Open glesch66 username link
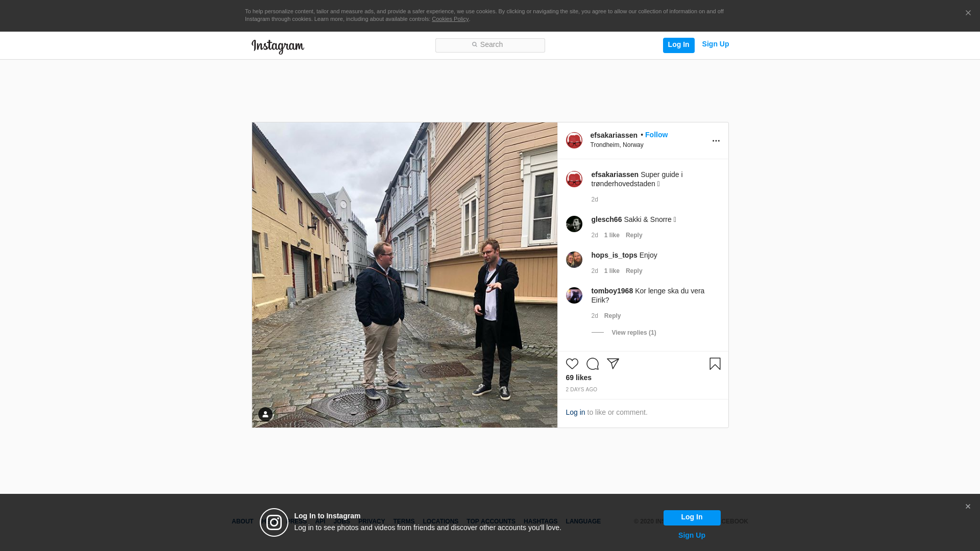 (606, 219)
